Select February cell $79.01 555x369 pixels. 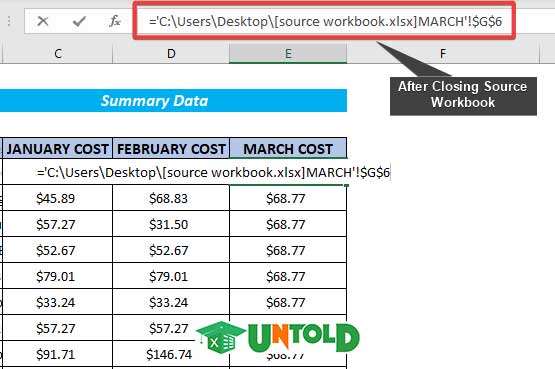coord(171,276)
